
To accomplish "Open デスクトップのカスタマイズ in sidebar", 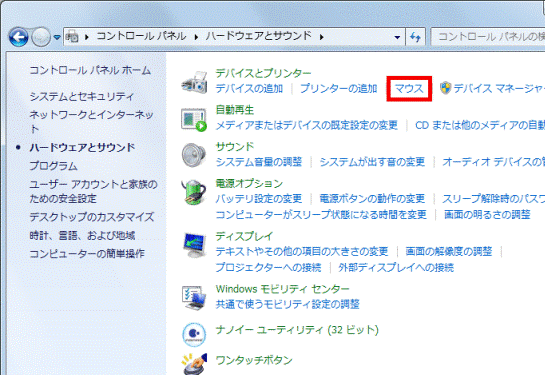I will tap(92, 217).
